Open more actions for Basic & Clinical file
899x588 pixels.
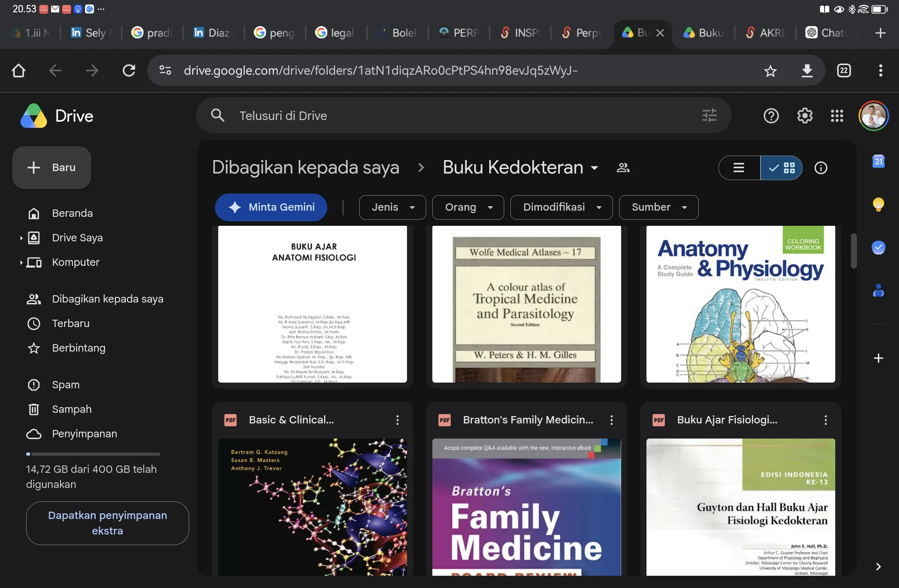coord(397,420)
